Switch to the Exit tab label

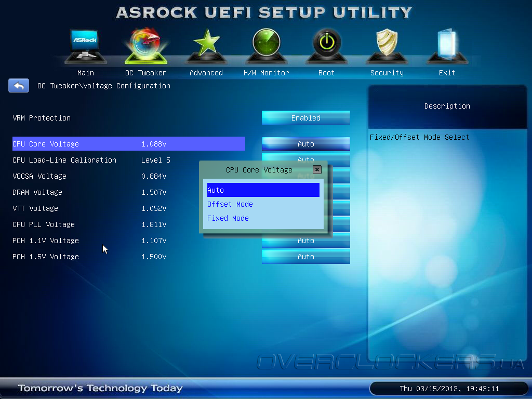(447, 73)
